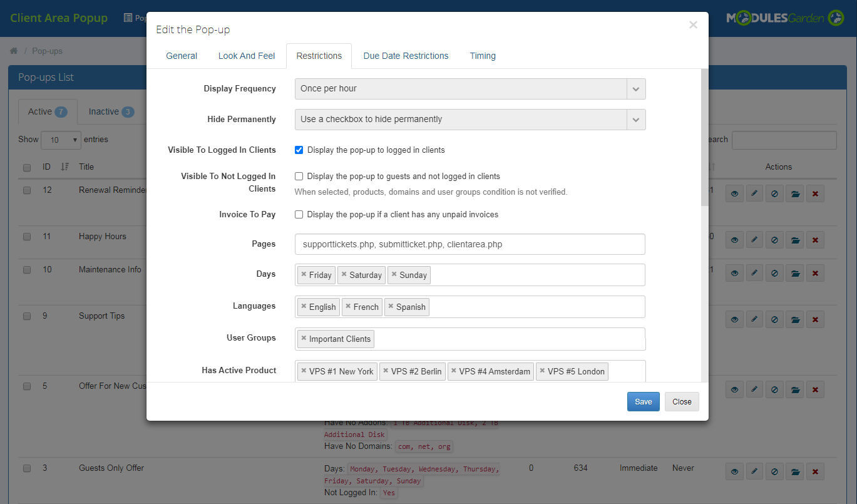Uncheck Display the pop-up to logged in clients
This screenshot has width=857, height=504.
(x=299, y=150)
